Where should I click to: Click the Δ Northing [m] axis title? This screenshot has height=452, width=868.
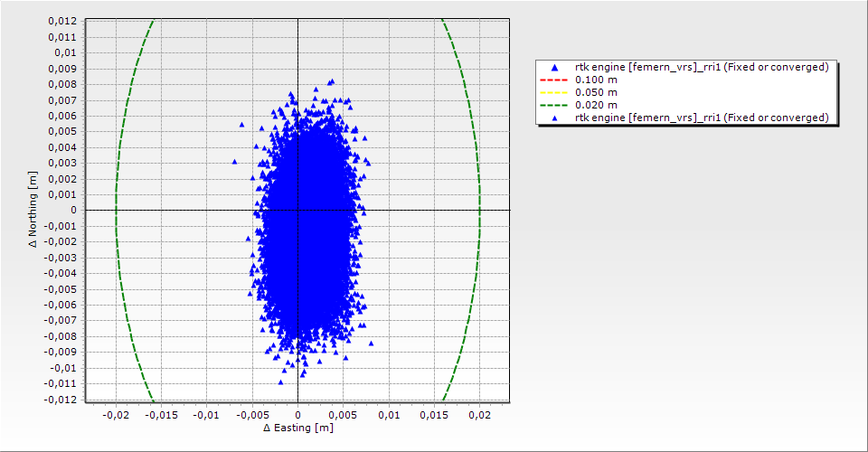click(34, 210)
